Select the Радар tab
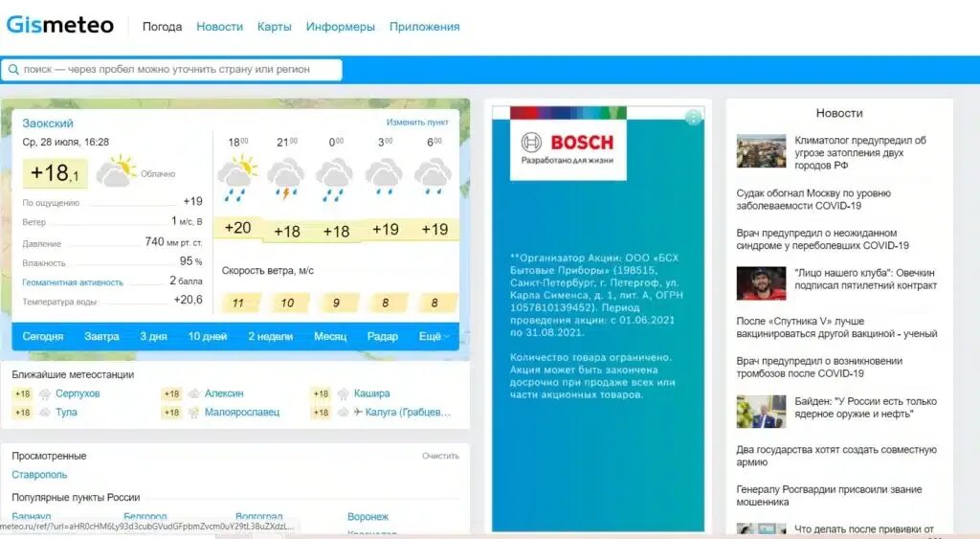The width and height of the screenshot is (980, 539). point(383,336)
